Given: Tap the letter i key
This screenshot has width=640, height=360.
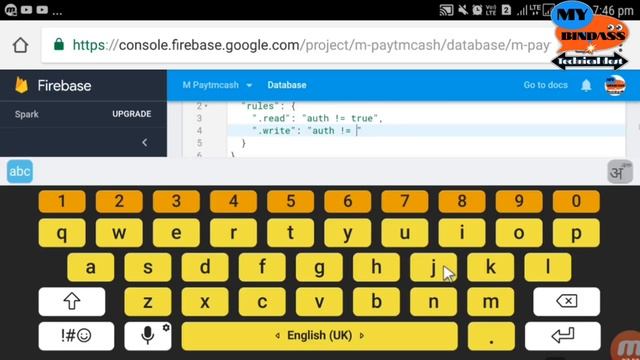Looking at the screenshot, I should pyautogui.click(x=462, y=233).
